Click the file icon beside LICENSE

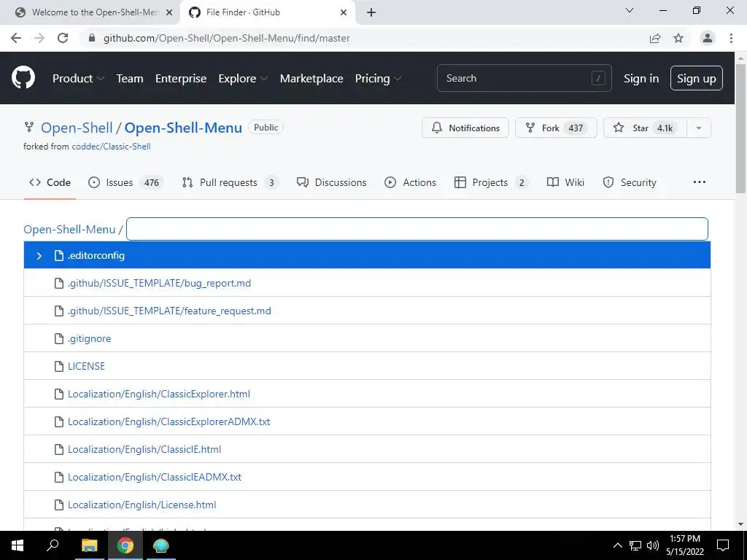pos(59,366)
